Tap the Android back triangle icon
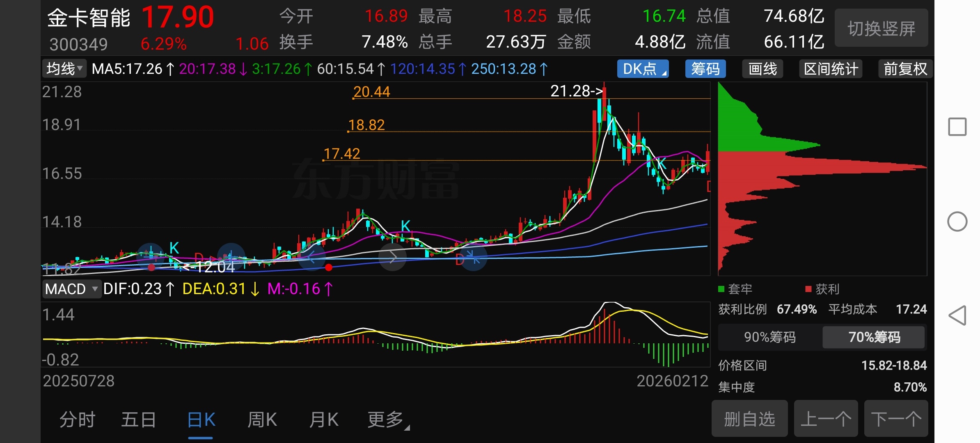The image size is (980, 443). click(957, 316)
